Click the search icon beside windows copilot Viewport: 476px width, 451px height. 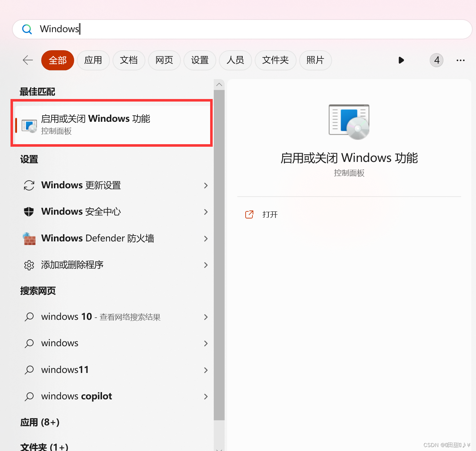tap(29, 396)
